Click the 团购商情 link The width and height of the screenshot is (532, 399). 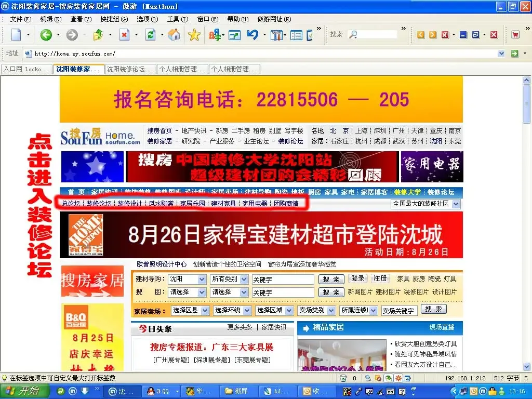[286, 203]
